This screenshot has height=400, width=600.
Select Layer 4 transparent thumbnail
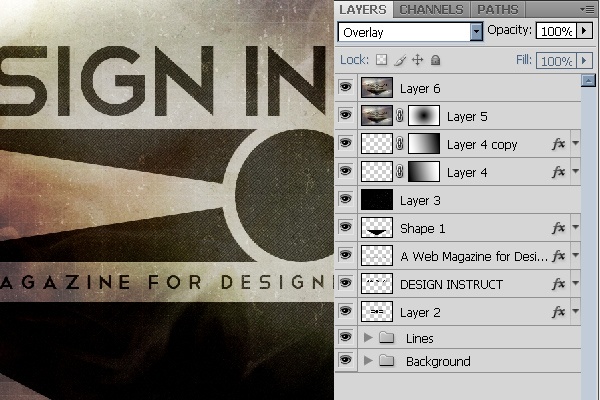(377, 171)
